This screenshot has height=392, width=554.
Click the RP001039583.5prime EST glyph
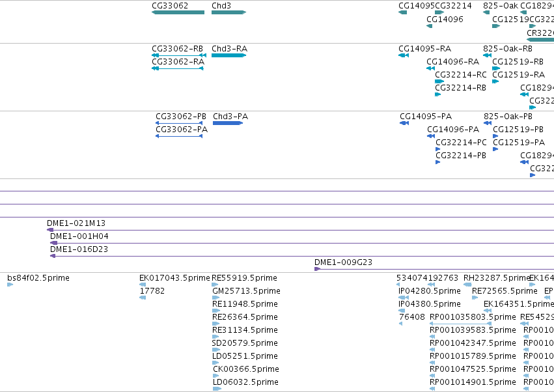tap(432, 337)
